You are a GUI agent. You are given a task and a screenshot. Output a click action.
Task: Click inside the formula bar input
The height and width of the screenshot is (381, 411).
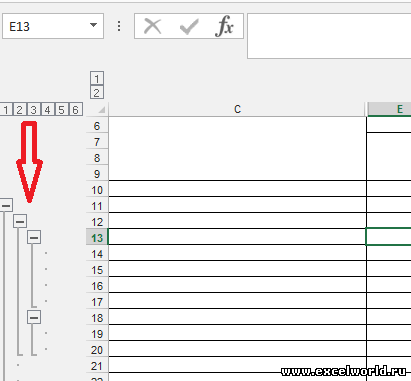[x=329, y=36]
